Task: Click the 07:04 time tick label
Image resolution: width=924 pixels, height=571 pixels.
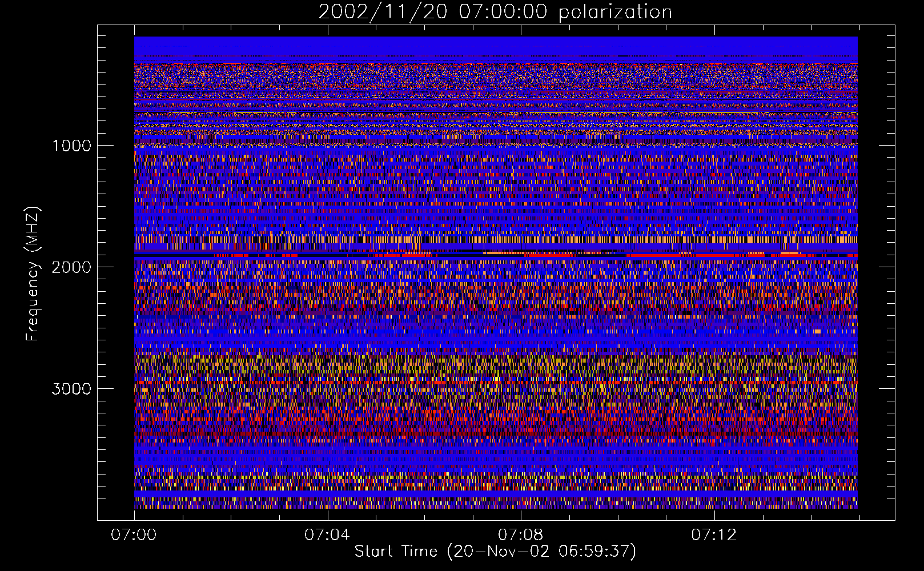Action: (327, 534)
